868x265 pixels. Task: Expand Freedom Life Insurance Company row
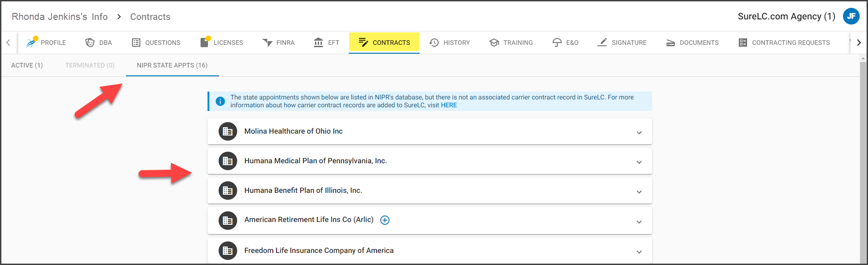(x=639, y=252)
